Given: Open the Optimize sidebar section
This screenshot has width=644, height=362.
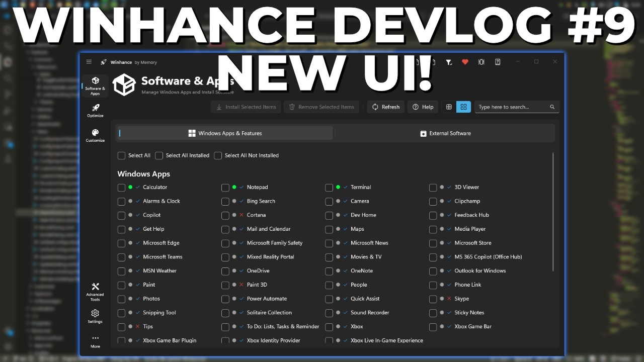Looking at the screenshot, I should pos(95,111).
